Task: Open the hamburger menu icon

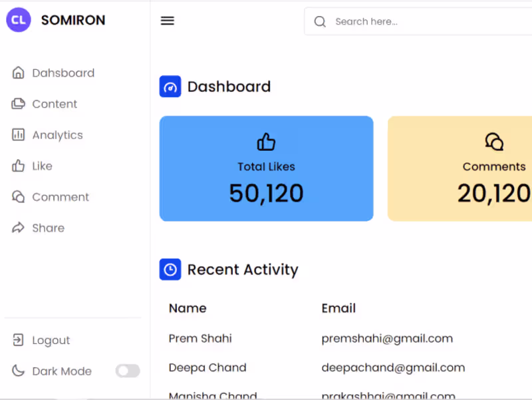Action: 168,21
